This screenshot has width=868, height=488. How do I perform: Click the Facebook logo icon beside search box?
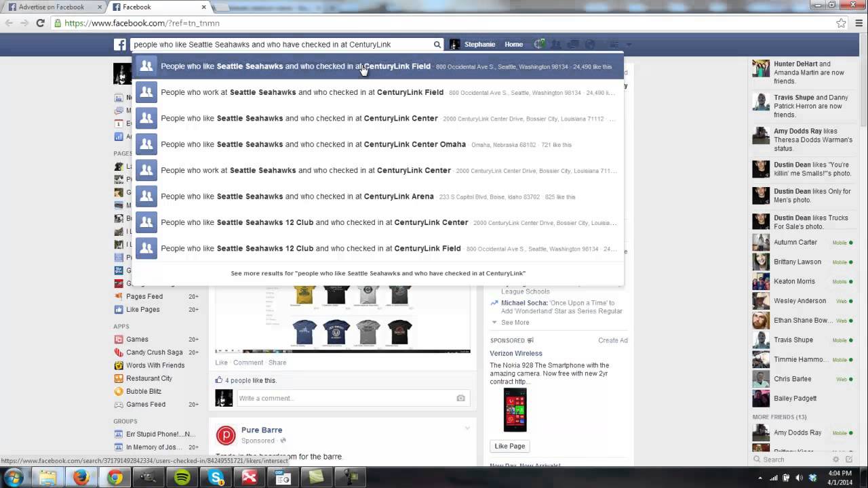(x=119, y=45)
